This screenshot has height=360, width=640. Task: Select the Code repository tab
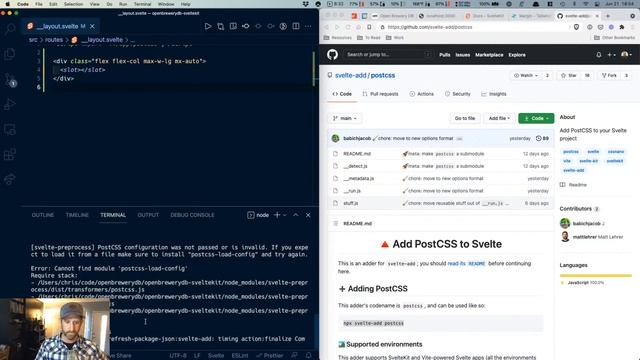click(342, 94)
